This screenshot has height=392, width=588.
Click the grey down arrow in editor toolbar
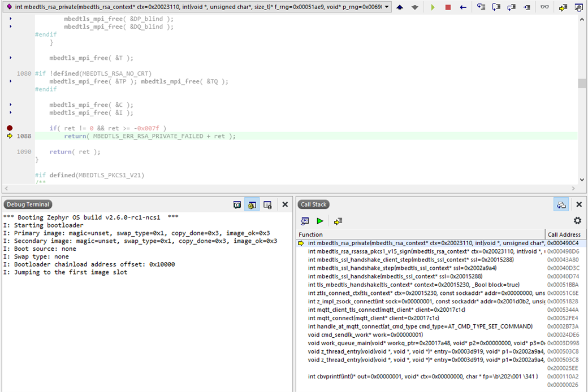(415, 7)
